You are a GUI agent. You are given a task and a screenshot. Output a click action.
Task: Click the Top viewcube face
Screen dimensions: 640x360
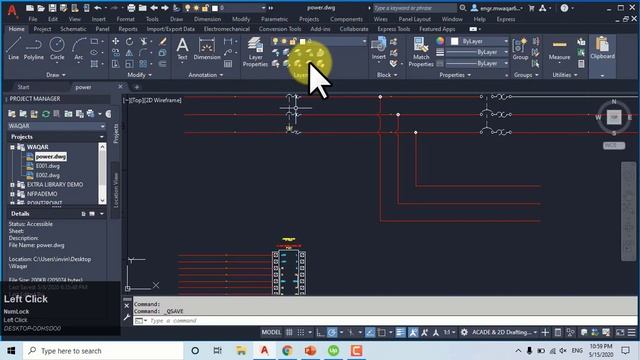(614, 118)
